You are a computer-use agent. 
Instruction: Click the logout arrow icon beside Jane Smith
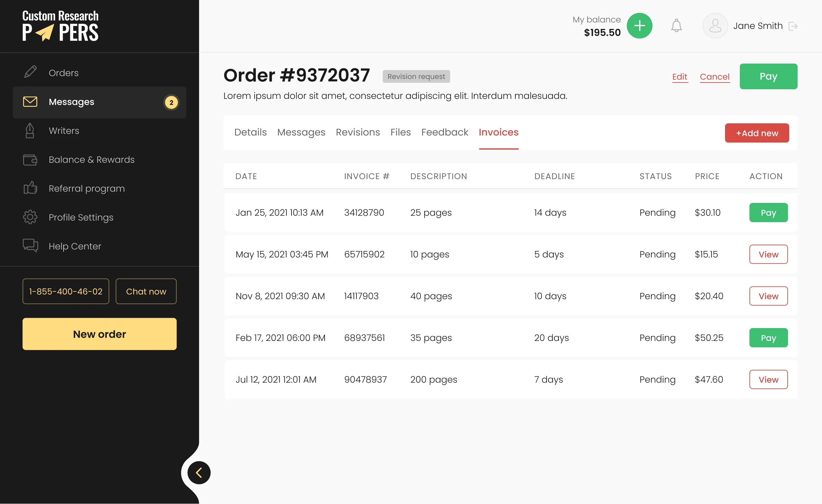click(x=793, y=26)
